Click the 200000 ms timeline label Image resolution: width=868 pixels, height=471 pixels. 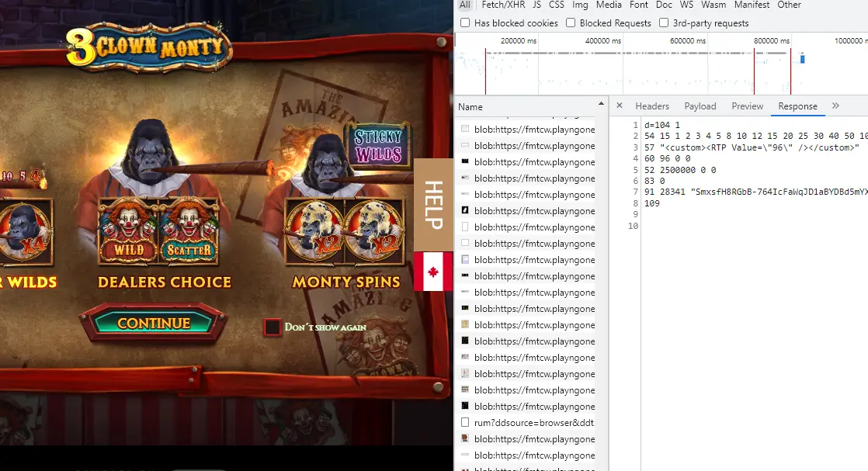[519, 41]
